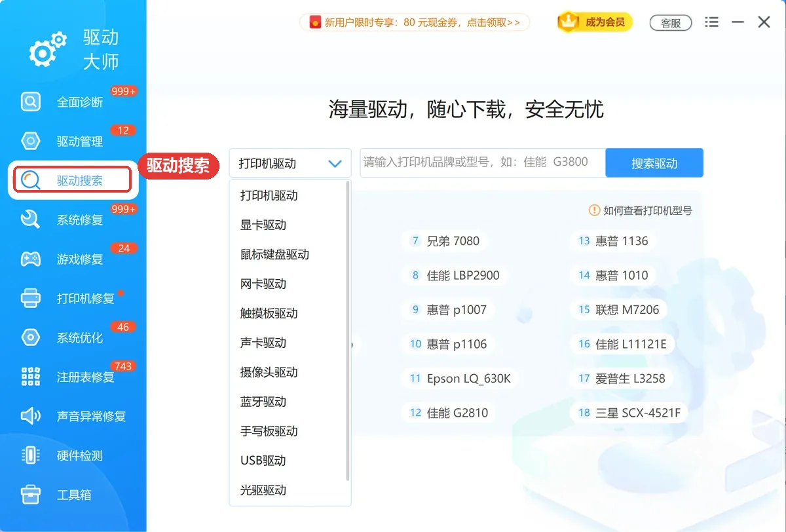Select printer 三星 SCX-4521F

point(630,413)
